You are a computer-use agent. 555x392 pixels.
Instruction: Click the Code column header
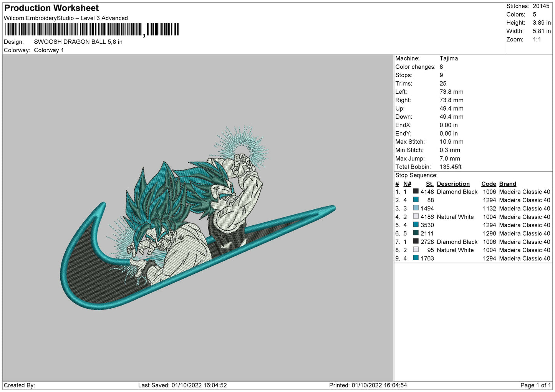coord(489,184)
